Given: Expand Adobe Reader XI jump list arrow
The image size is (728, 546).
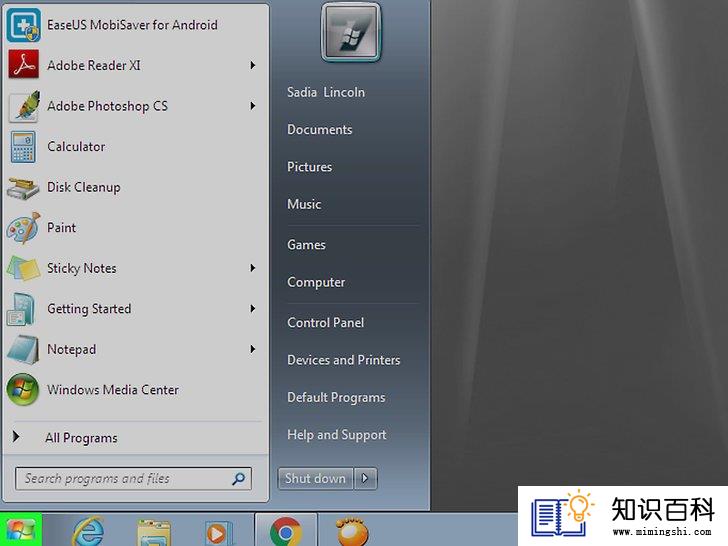Looking at the screenshot, I should [253, 65].
